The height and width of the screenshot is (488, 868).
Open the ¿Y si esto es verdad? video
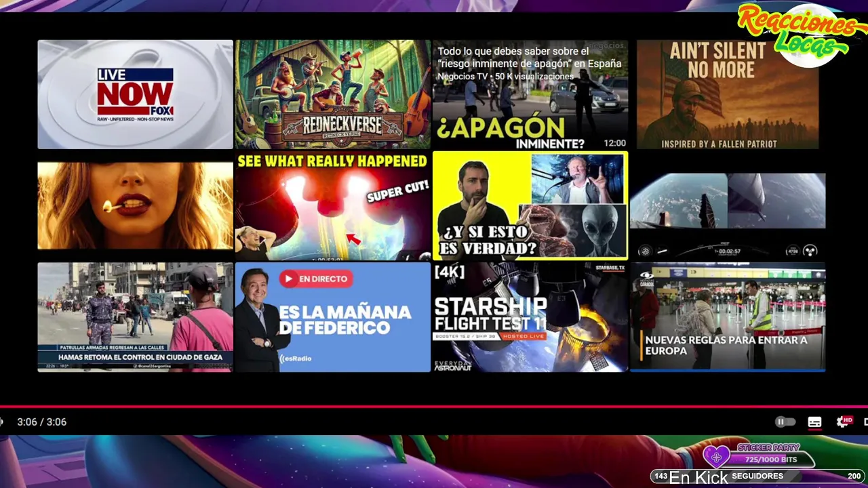[530, 206]
